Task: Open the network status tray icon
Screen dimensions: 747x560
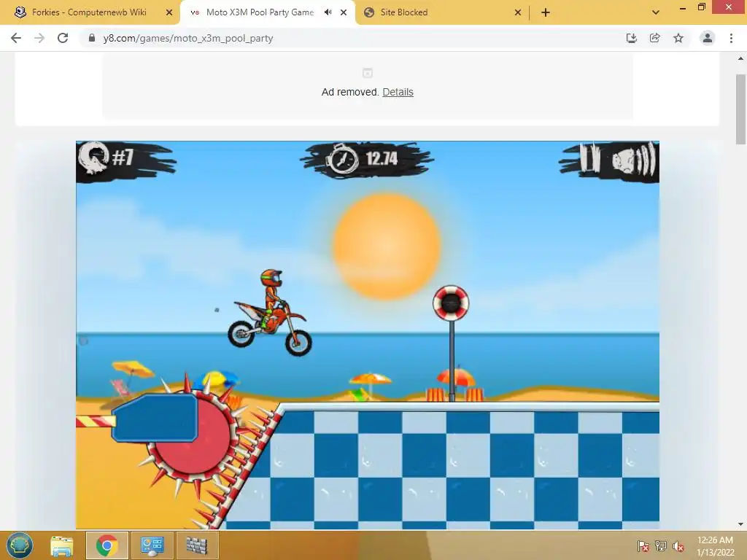Action: pyautogui.click(x=661, y=546)
